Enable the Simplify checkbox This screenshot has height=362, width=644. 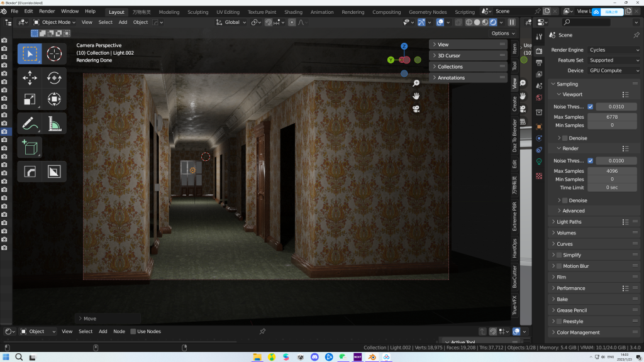559,255
